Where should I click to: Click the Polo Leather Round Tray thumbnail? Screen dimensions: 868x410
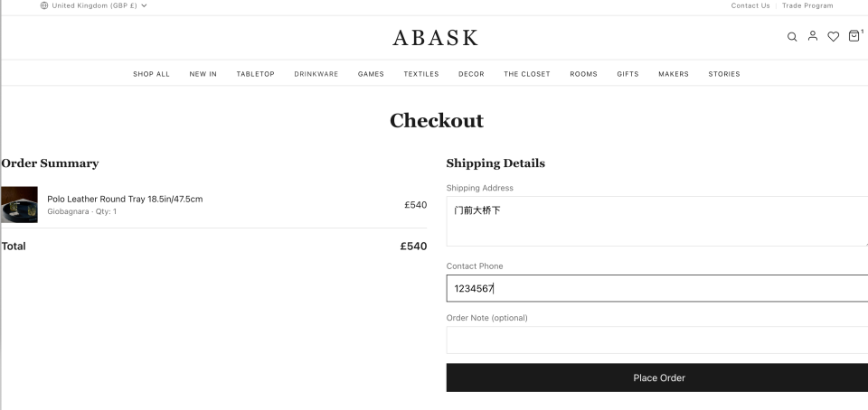[x=19, y=205]
